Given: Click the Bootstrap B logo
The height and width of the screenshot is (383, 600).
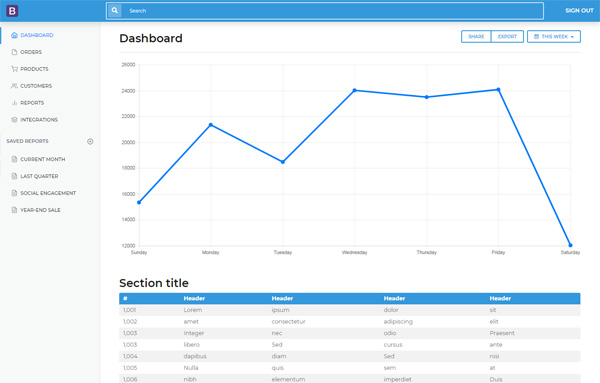Looking at the screenshot, I should pos(12,11).
